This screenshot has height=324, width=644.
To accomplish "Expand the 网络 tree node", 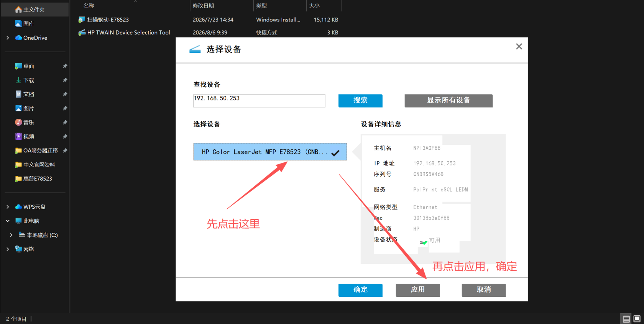I will [x=8, y=249].
